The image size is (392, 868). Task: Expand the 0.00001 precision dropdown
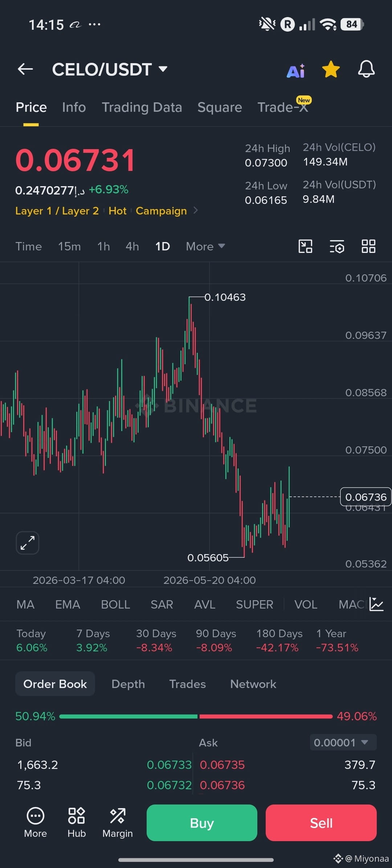343,742
